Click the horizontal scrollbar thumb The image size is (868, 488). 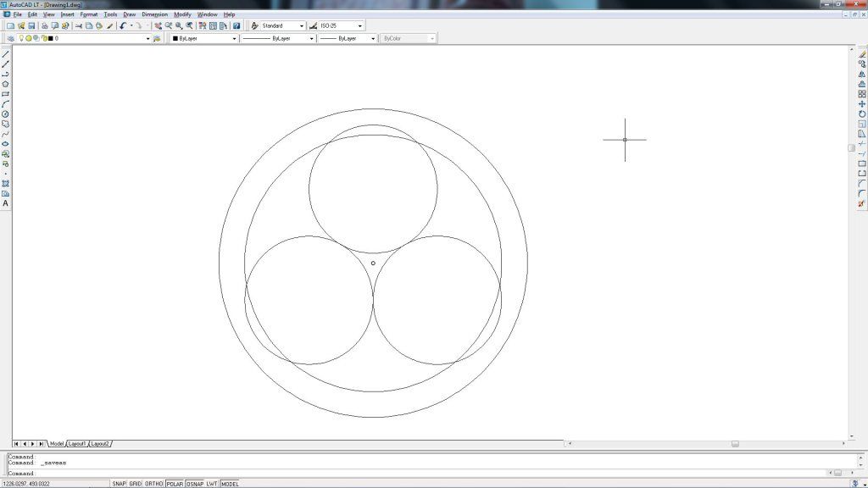(x=735, y=444)
